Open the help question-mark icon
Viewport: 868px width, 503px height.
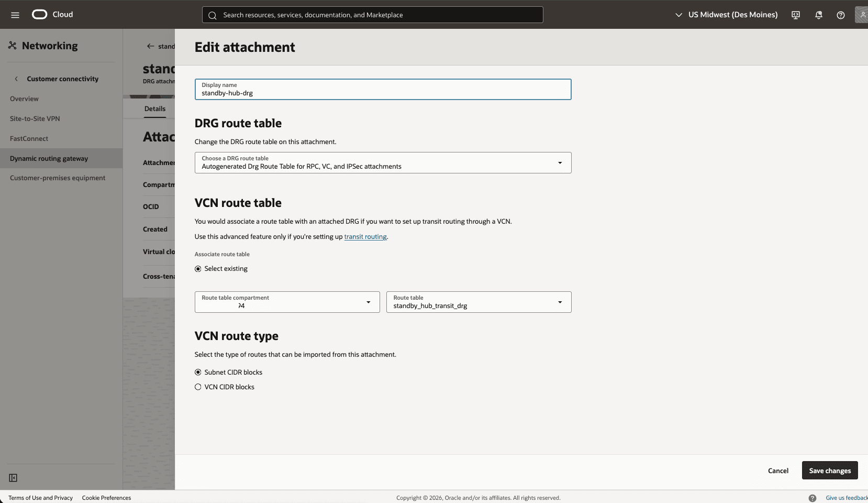[x=841, y=15]
